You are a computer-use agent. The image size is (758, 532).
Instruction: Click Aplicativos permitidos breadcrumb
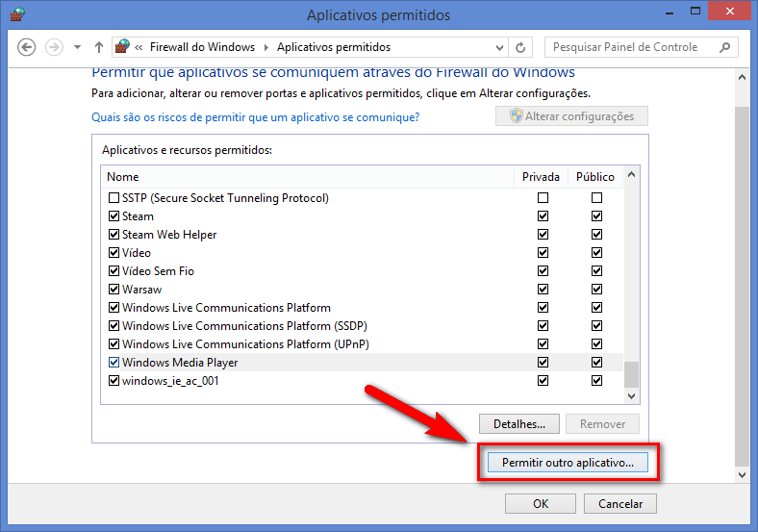tap(334, 47)
